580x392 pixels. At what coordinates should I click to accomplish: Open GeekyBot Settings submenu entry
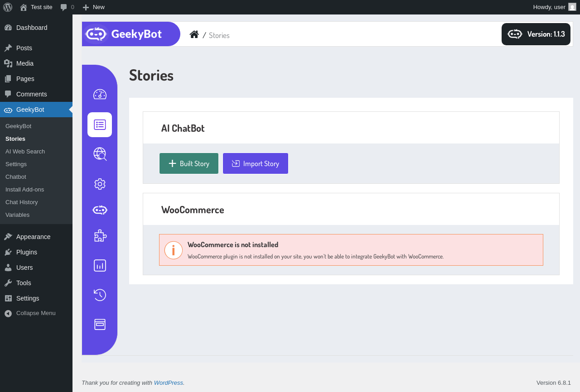point(36,164)
